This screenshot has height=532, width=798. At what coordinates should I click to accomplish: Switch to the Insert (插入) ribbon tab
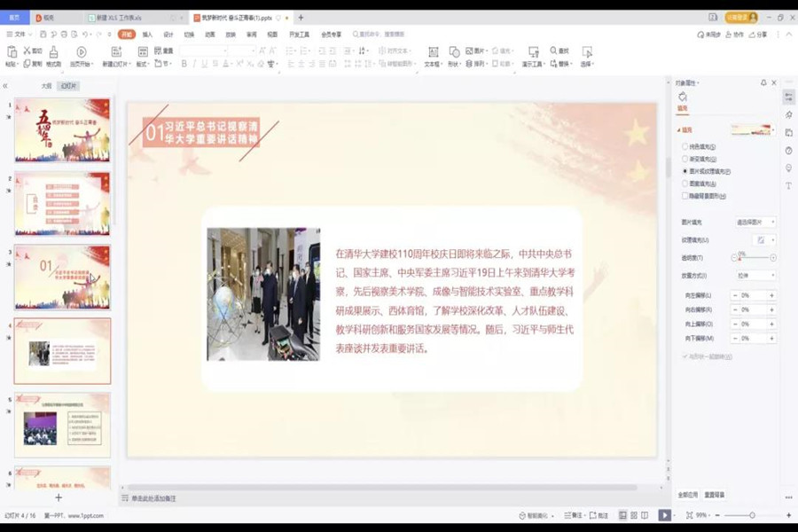[147, 35]
